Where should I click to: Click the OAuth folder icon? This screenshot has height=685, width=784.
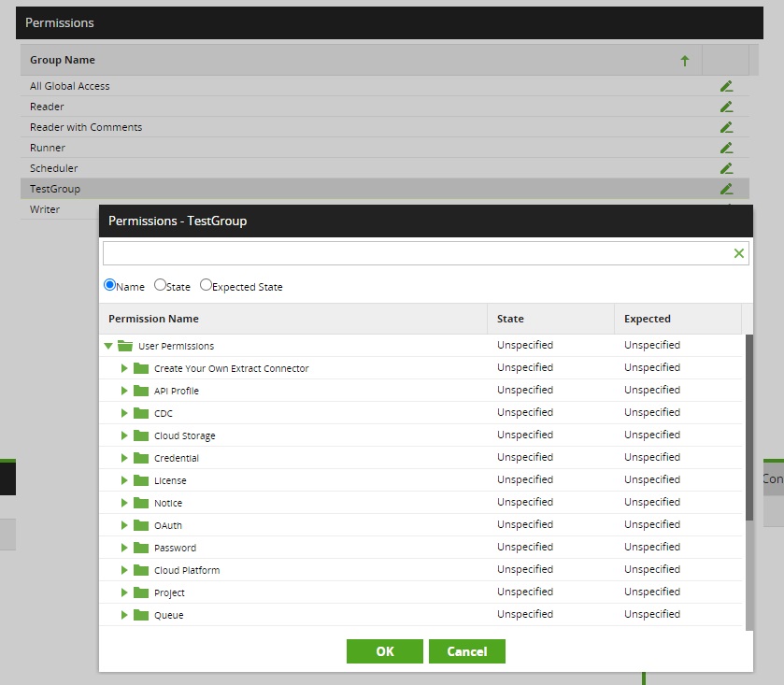tap(141, 525)
